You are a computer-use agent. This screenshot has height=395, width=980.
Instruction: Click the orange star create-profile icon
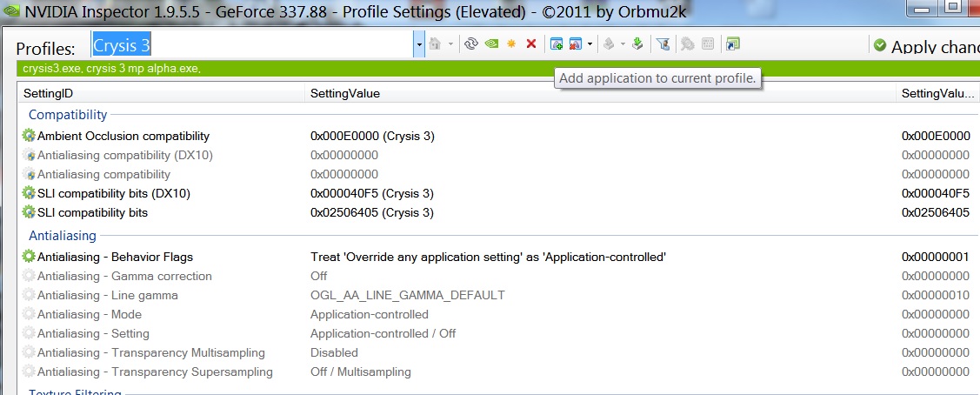coord(511,44)
